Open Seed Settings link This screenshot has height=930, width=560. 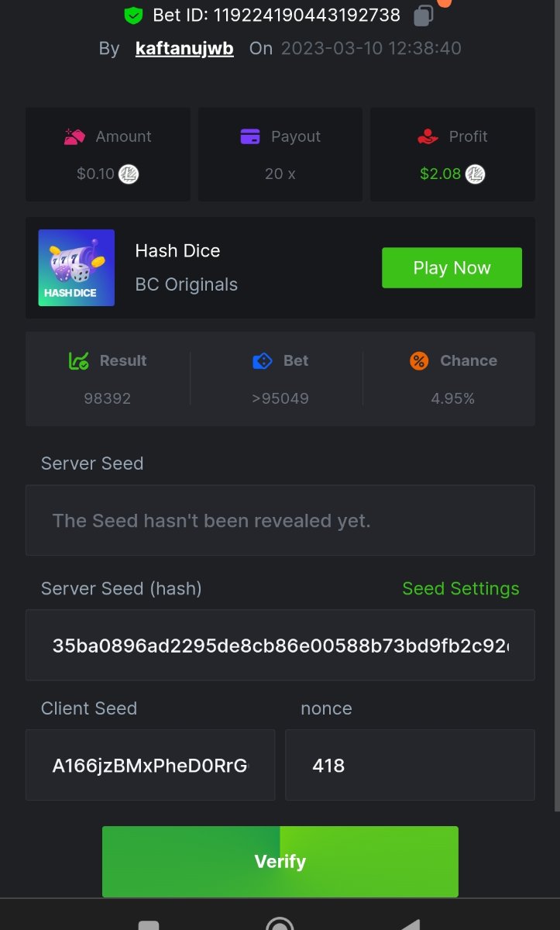461,589
